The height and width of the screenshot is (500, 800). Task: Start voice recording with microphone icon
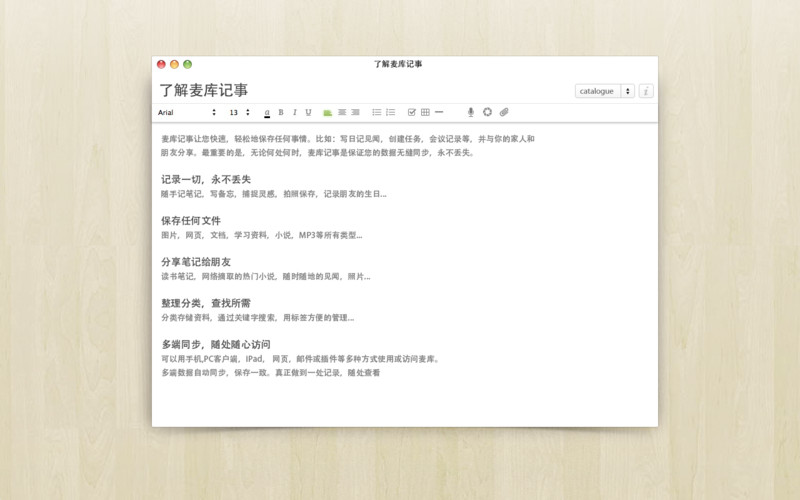point(471,112)
